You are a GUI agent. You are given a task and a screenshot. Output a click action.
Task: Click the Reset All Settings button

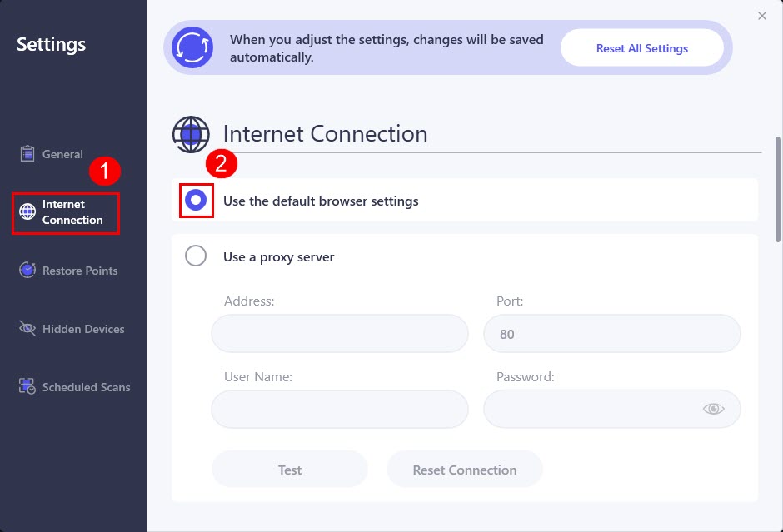click(x=642, y=48)
